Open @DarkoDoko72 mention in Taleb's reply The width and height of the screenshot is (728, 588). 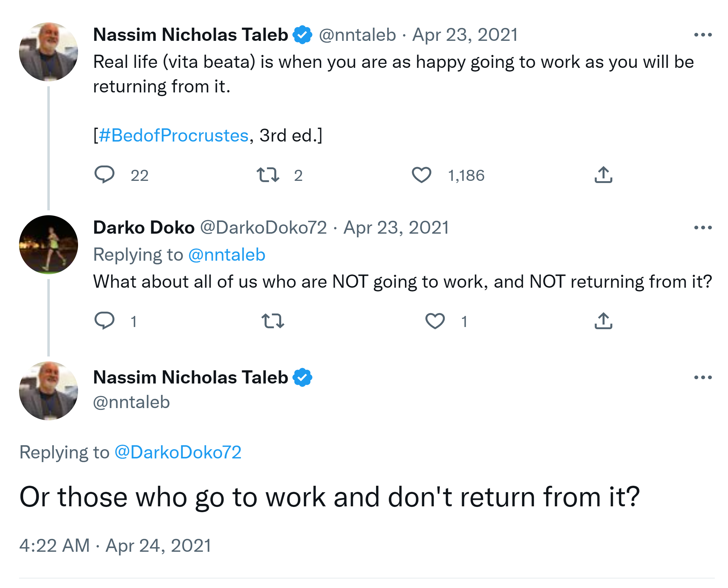tap(178, 452)
